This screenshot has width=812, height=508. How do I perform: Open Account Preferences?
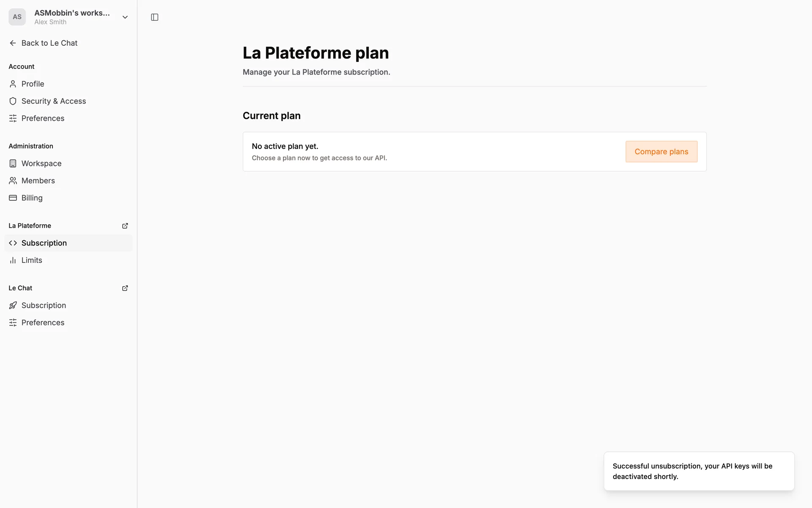(43, 119)
